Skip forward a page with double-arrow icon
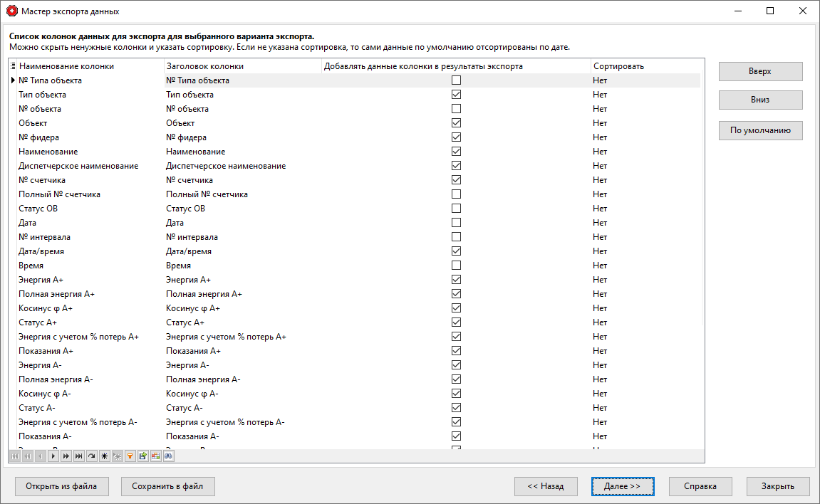This screenshot has width=820, height=504. click(x=66, y=456)
